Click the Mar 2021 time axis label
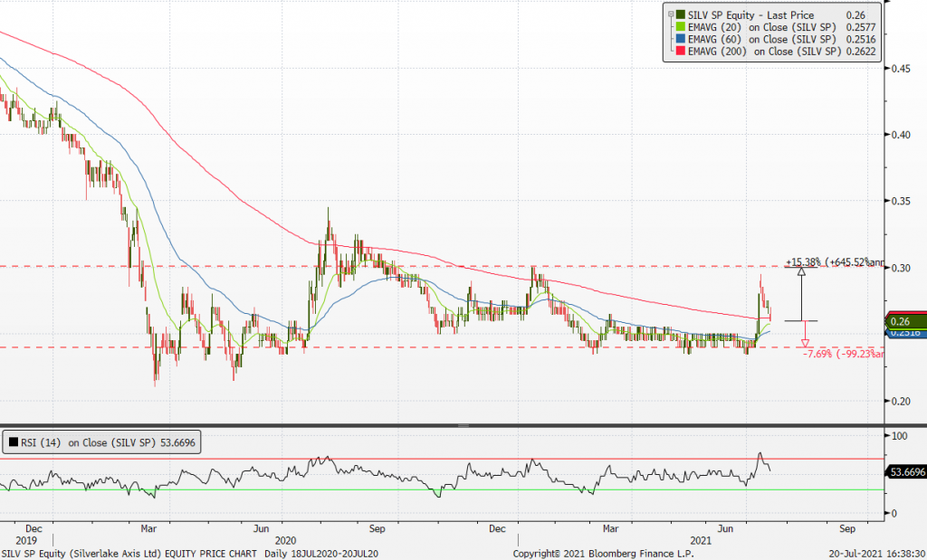 pyautogui.click(x=611, y=528)
